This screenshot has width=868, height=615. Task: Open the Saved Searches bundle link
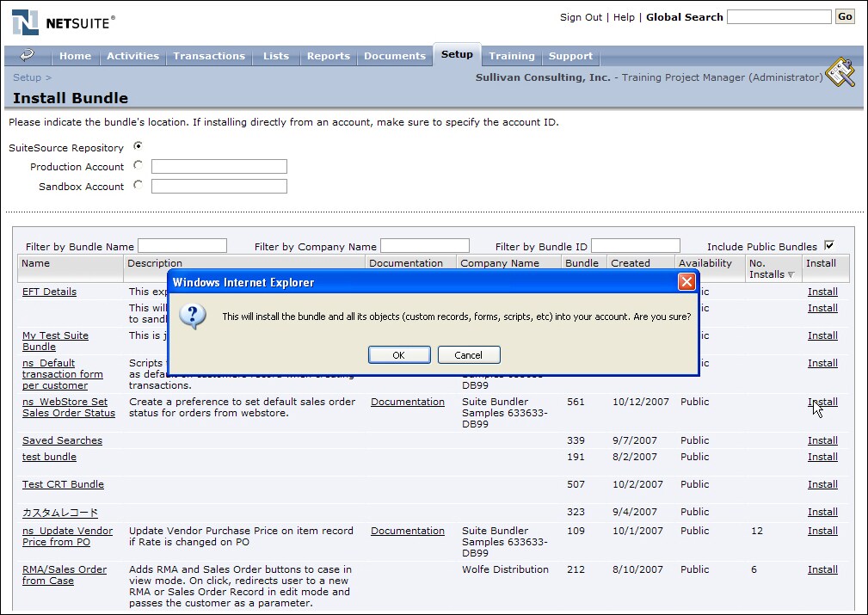[62, 440]
